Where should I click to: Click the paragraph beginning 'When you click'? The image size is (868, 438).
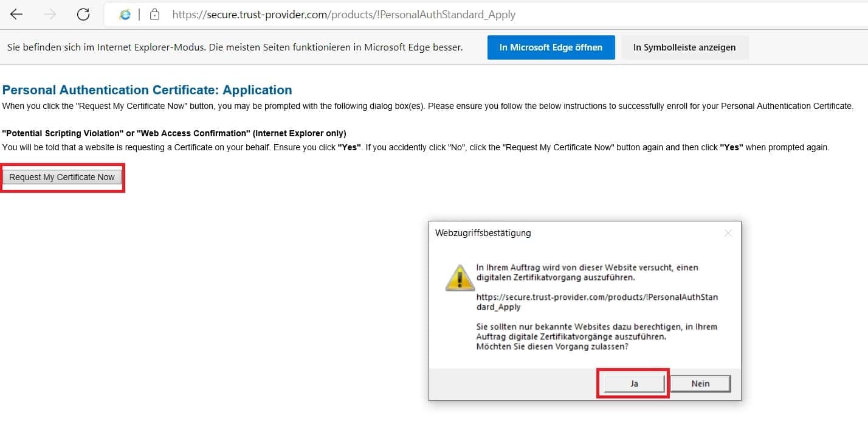427,106
